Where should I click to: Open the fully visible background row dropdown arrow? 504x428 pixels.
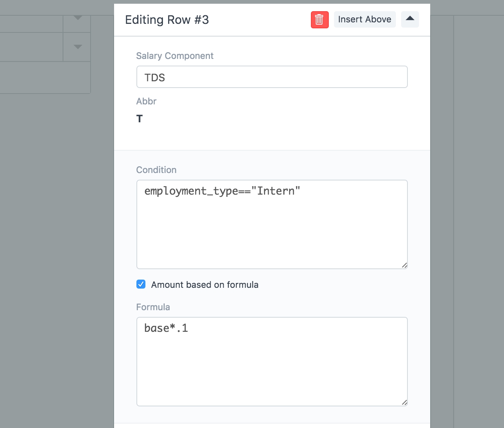click(78, 47)
